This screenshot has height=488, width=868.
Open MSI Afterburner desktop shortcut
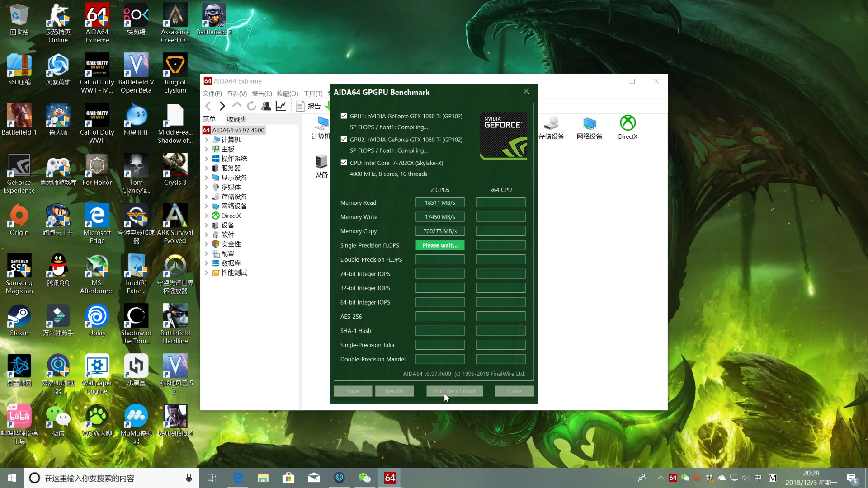(97, 274)
